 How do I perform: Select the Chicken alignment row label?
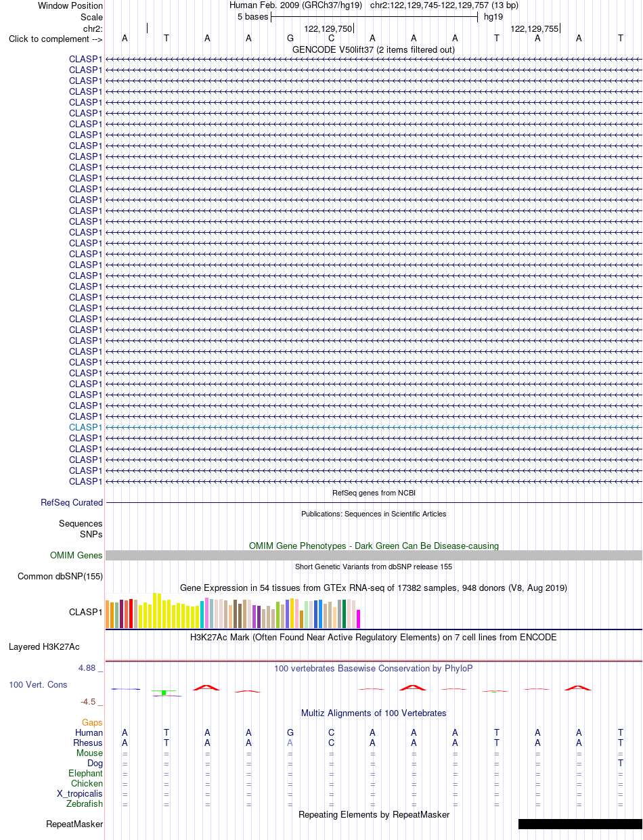[87, 783]
